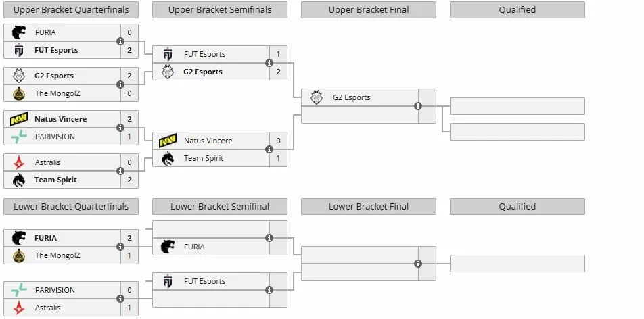Show info icon for G2 vs The MongolZ quarterfinal
Image resolution: width=644 pixels, height=319 pixels.
tap(120, 84)
